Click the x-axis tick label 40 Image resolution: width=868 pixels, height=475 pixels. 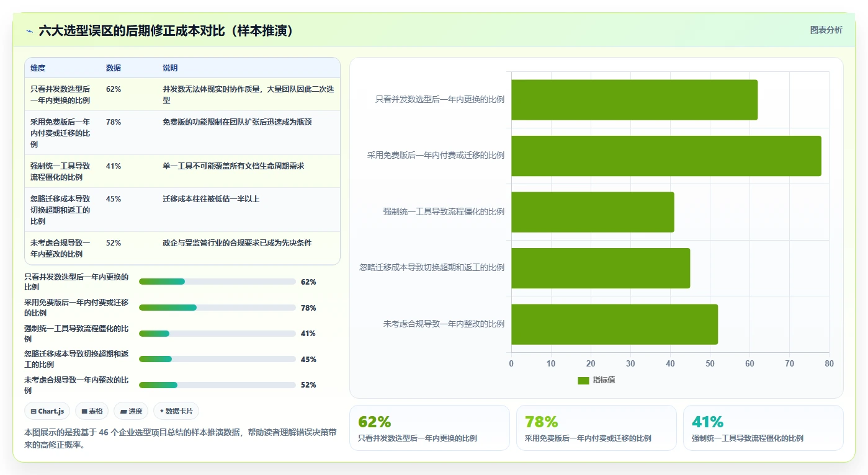pyautogui.click(x=670, y=364)
